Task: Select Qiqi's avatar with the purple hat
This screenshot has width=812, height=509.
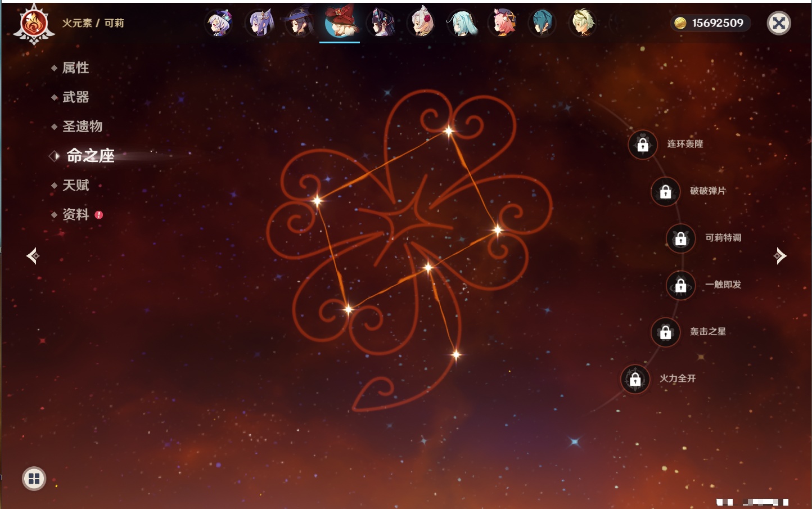Action: click(220, 23)
